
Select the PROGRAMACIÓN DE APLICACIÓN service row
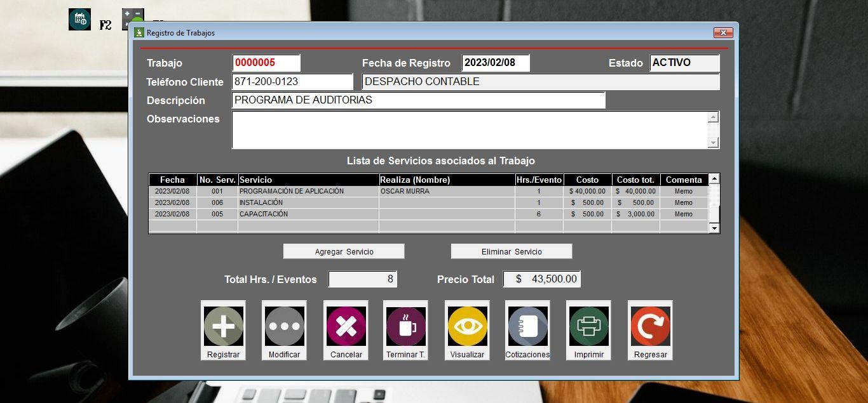(428, 191)
